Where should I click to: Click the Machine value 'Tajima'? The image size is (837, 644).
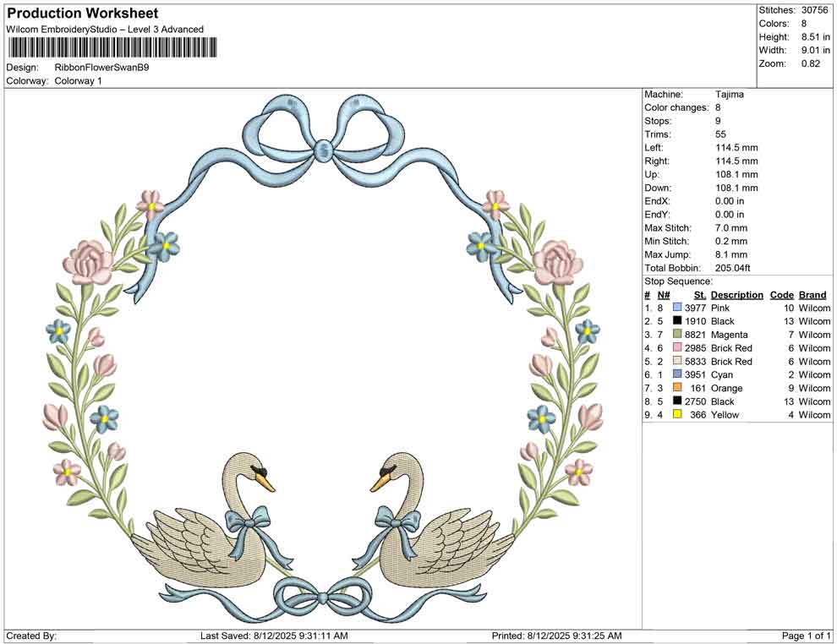click(729, 95)
